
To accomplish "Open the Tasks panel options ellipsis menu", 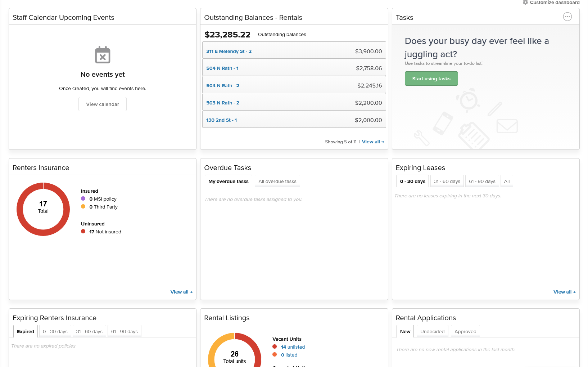I will (567, 17).
